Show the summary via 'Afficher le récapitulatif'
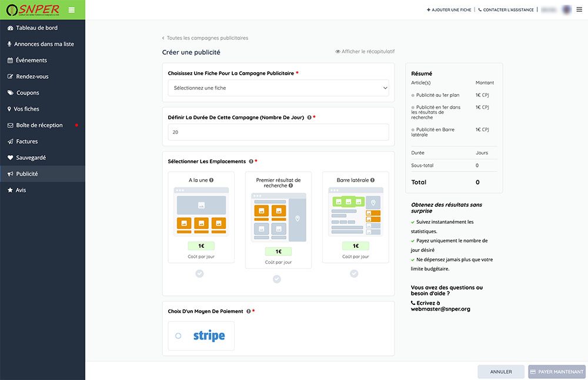The height and width of the screenshot is (380, 588). pyautogui.click(x=365, y=52)
